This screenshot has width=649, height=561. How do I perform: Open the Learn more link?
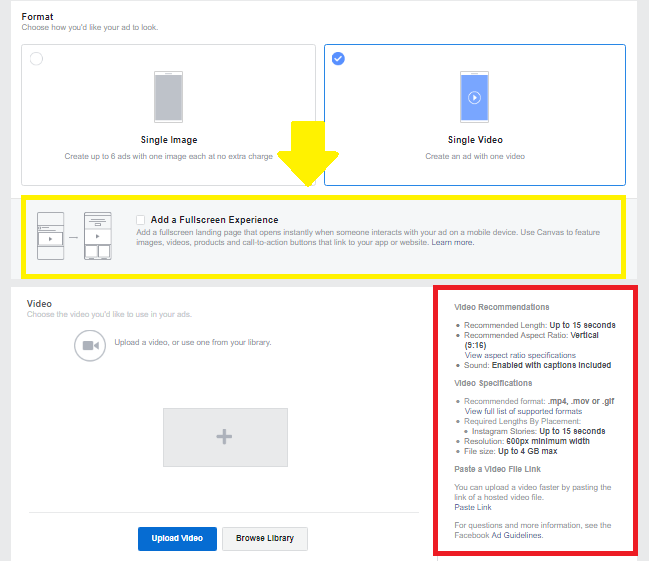(x=452, y=243)
